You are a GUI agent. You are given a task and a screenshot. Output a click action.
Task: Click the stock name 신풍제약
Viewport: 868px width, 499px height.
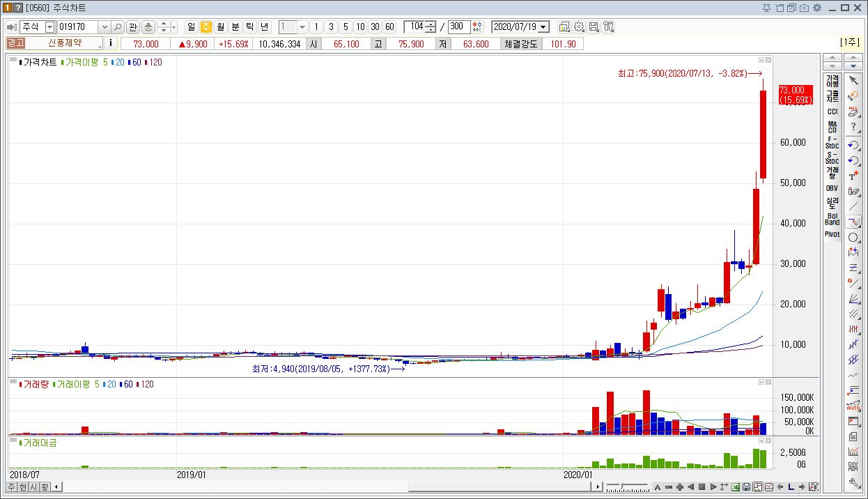[x=64, y=43]
